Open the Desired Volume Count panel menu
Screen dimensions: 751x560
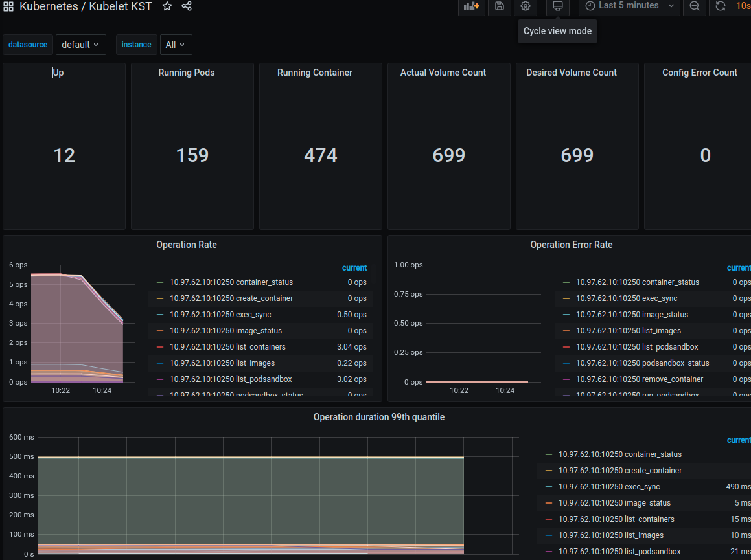point(572,73)
